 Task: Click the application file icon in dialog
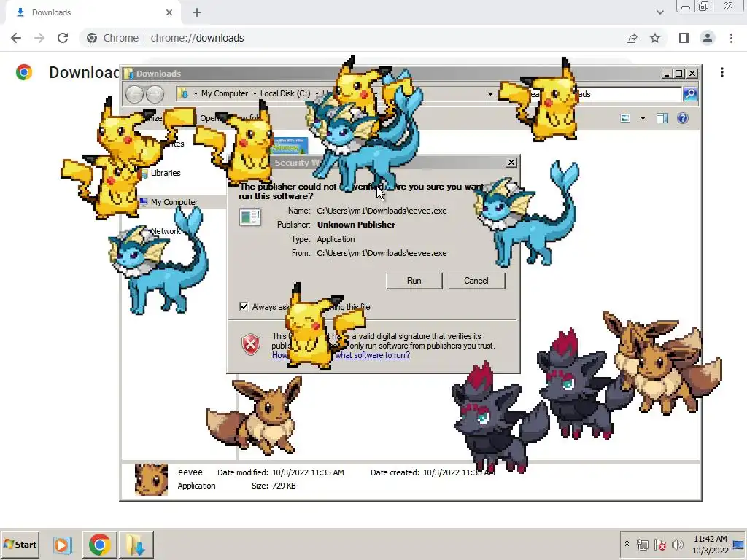250,217
